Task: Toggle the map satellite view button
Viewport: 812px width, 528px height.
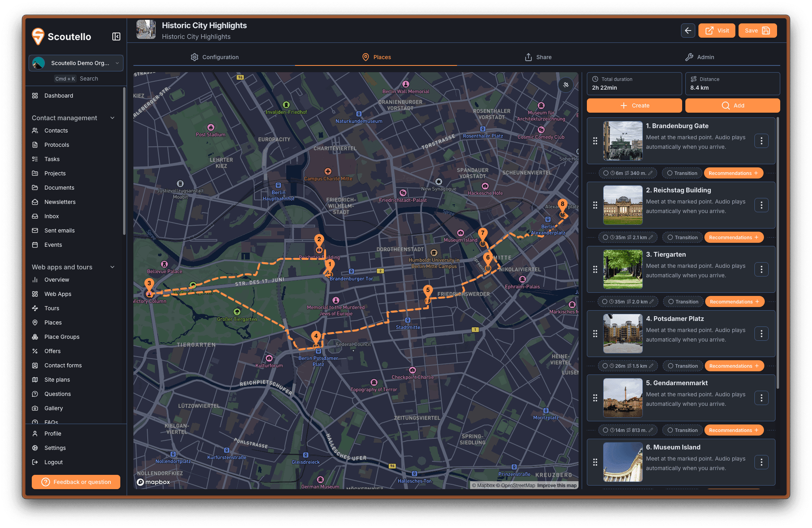Action: click(x=566, y=84)
